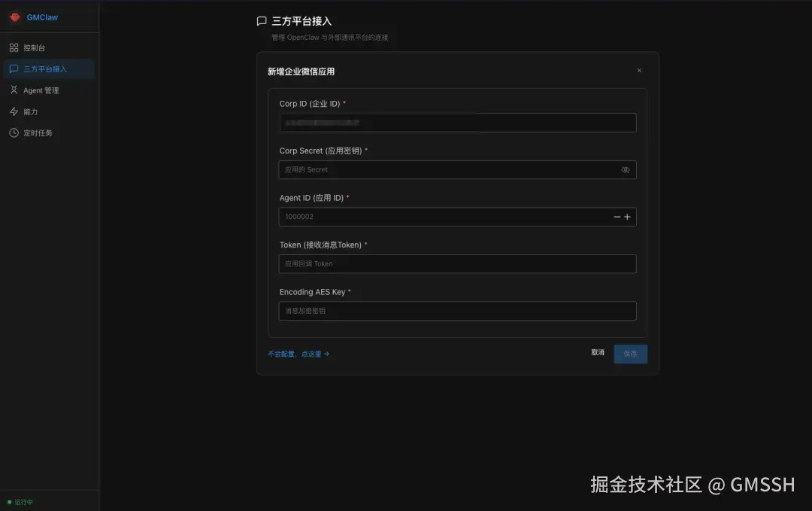812x511 pixels.
Task: Open the 不会配置，点这里 help link
Action: click(297, 353)
